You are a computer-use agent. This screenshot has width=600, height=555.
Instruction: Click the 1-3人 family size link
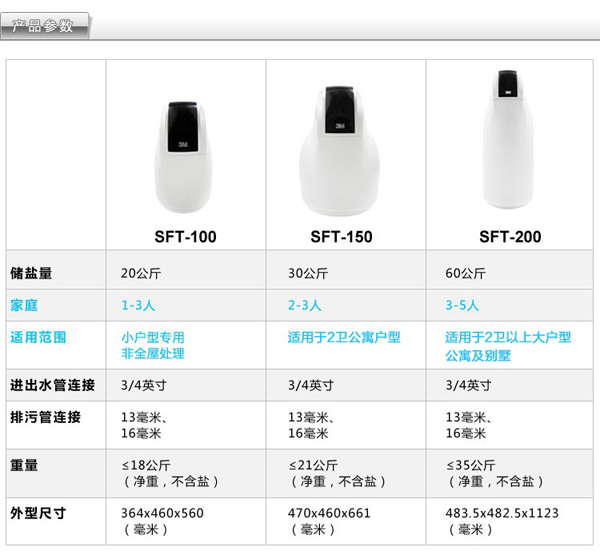138,305
